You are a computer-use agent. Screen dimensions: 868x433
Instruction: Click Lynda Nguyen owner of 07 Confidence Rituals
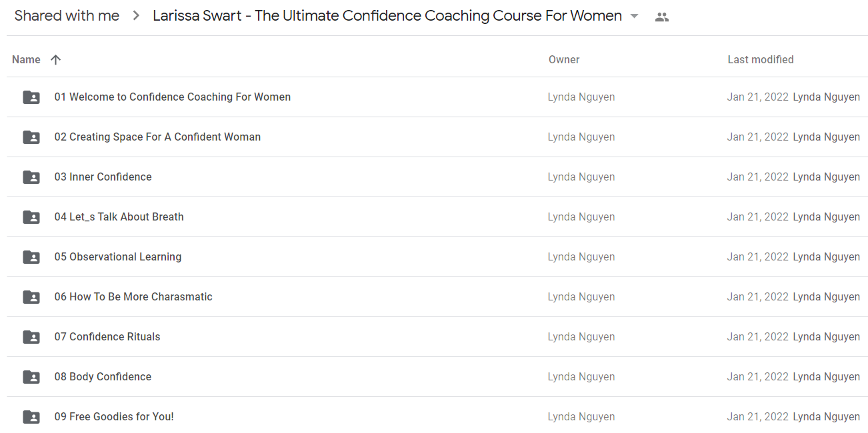tap(581, 336)
